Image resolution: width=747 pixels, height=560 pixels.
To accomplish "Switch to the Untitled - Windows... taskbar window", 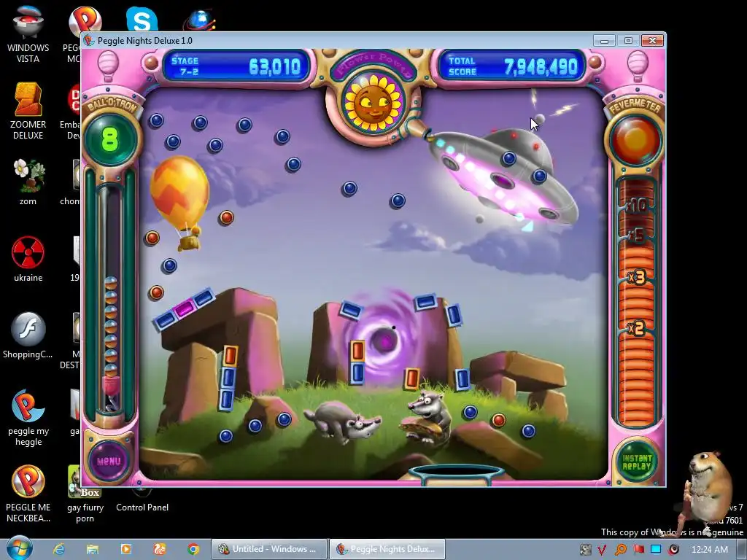I will (268, 549).
